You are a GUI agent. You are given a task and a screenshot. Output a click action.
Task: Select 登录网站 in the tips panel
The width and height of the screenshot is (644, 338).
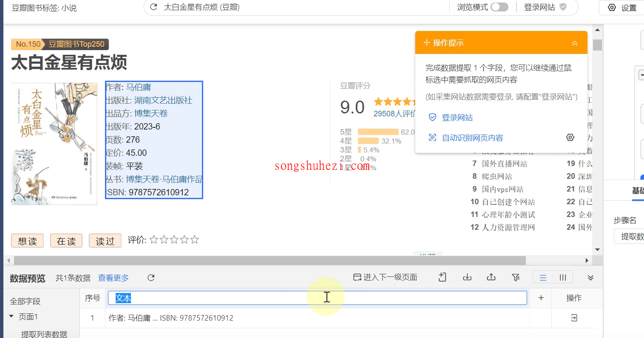(457, 118)
